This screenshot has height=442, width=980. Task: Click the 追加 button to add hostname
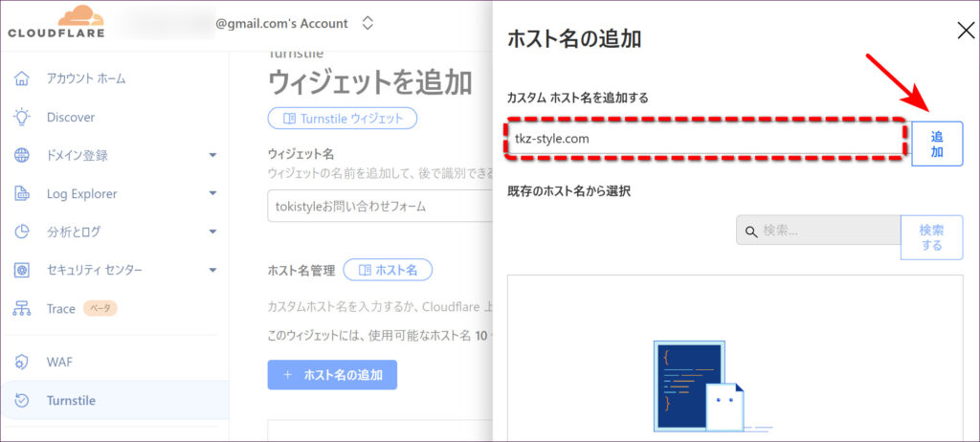(936, 144)
